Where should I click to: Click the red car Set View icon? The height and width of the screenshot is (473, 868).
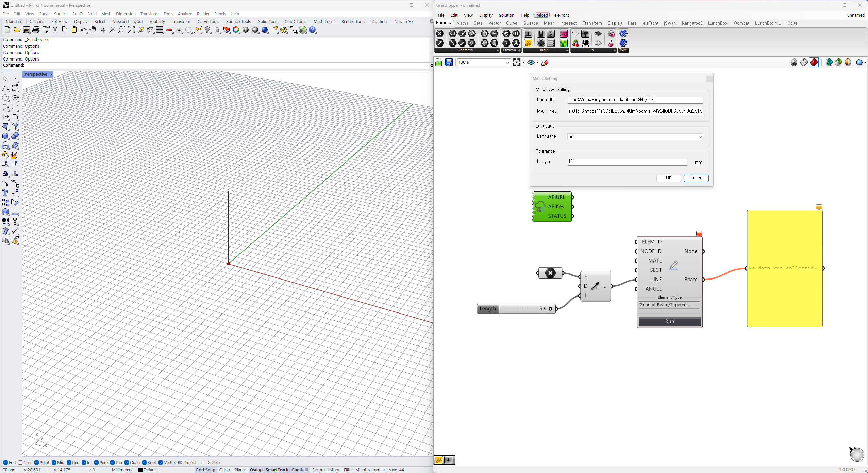169,30
